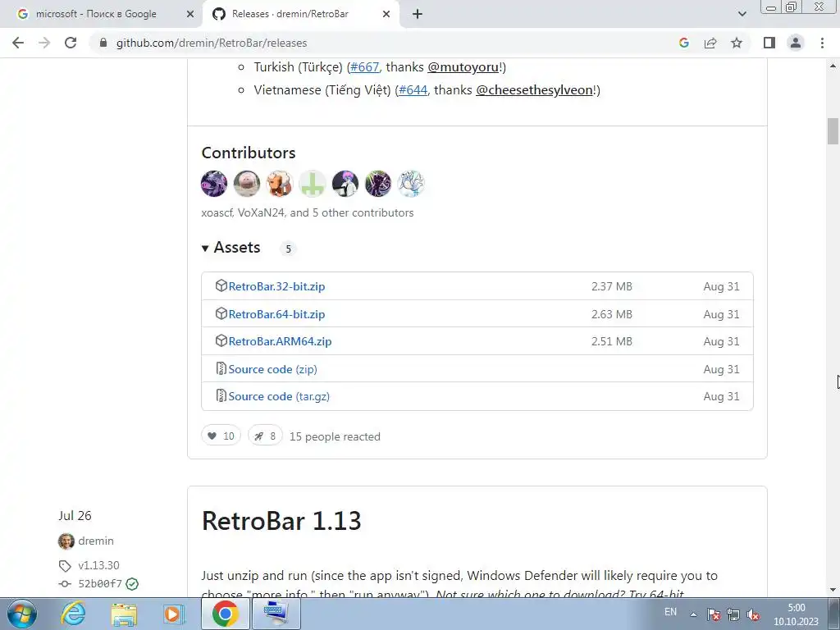This screenshot has width=840, height=630.
Task: Open the browser side panel
Action: (769, 43)
